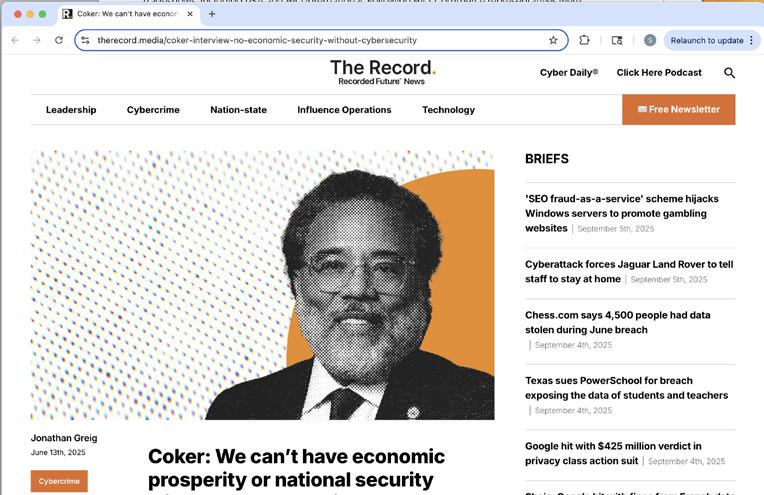764x495 pixels.
Task: Click the media/tab search toolbar icon
Action: [x=617, y=40]
